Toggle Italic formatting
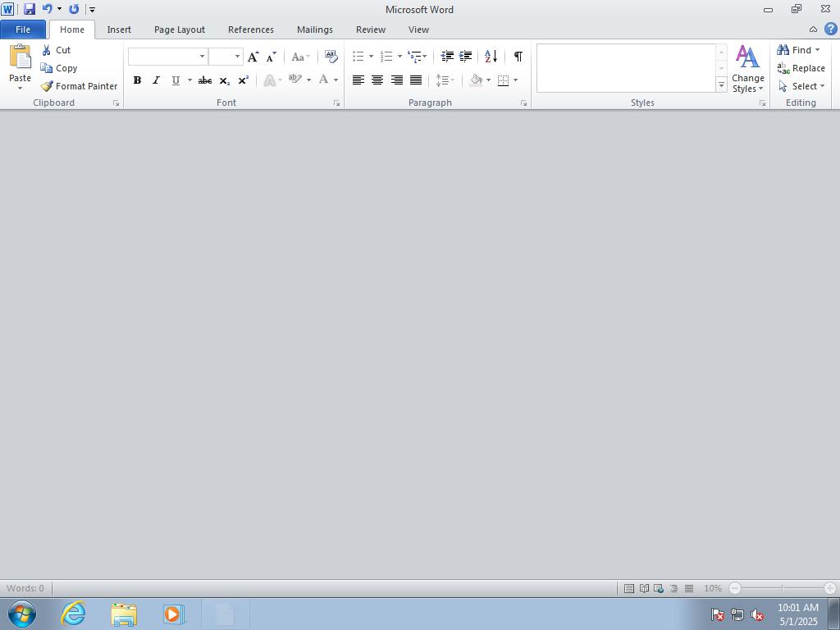The width and height of the screenshot is (840, 630). [x=156, y=80]
